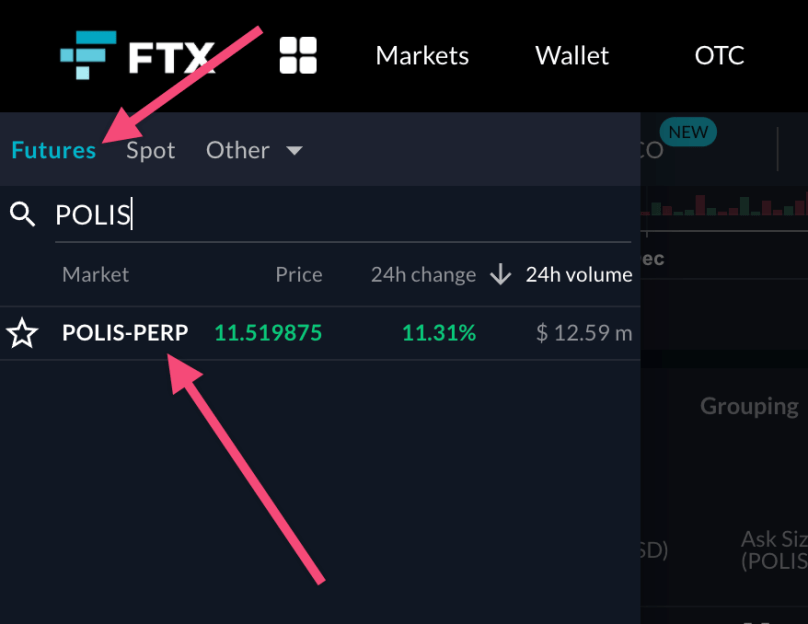Click the magnifying glass search icon
The height and width of the screenshot is (624, 808).
pyautogui.click(x=22, y=214)
